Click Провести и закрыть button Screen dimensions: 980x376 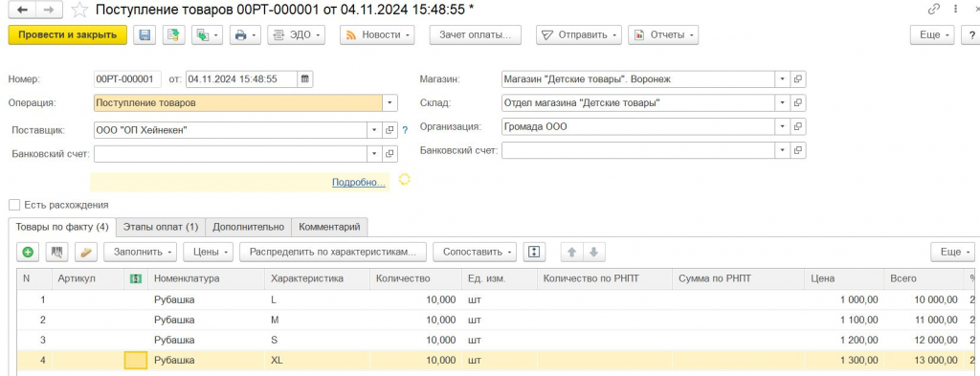click(x=68, y=35)
